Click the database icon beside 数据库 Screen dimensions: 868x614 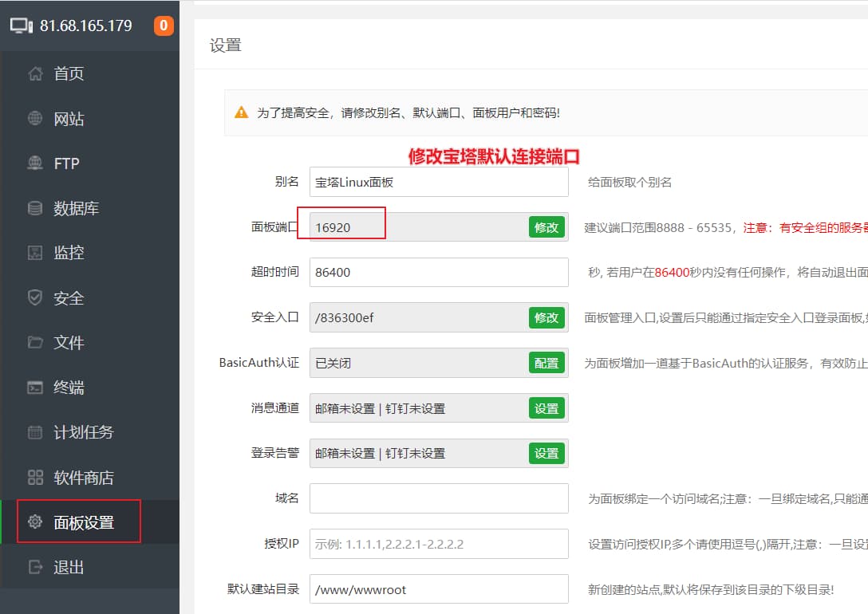35,208
